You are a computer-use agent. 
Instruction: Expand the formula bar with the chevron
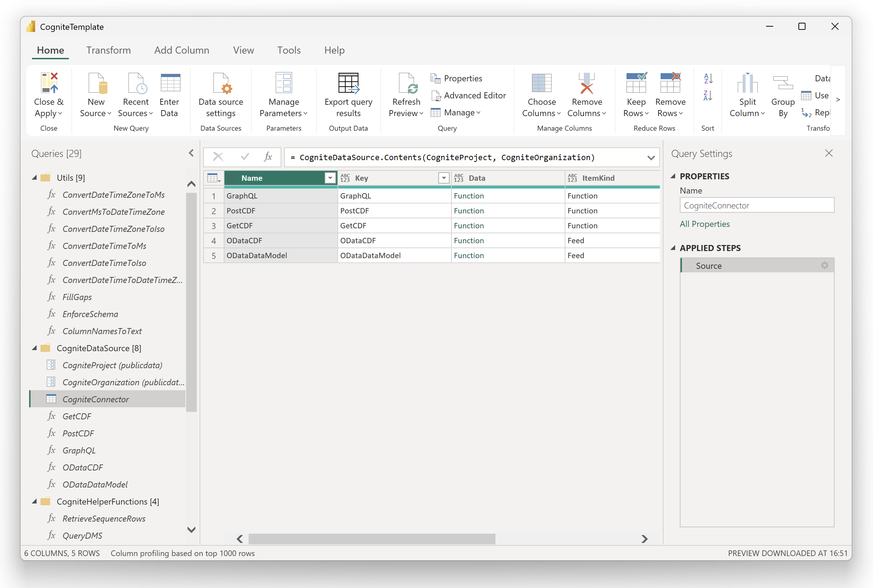(x=651, y=158)
